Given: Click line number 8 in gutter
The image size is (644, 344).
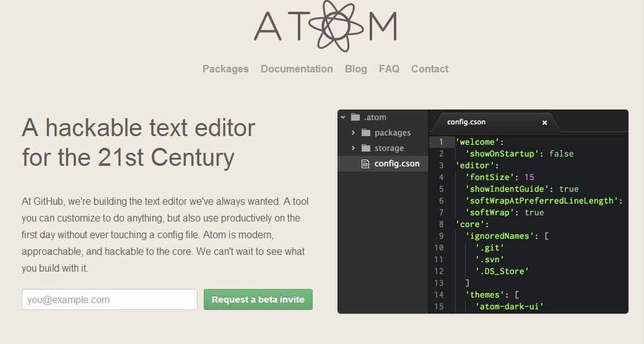Looking at the screenshot, I should [x=441, y=225].
